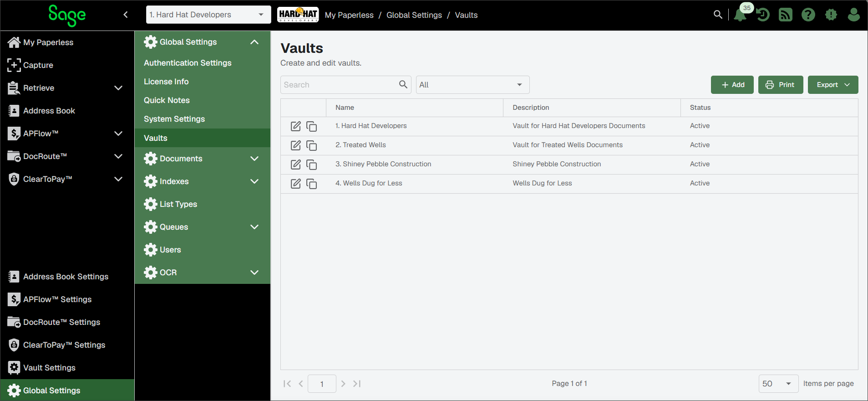This screenshot has height=401, width=868.
Task: Expand the Documents section
Action: pyautogui.click(x=254, y=159)
